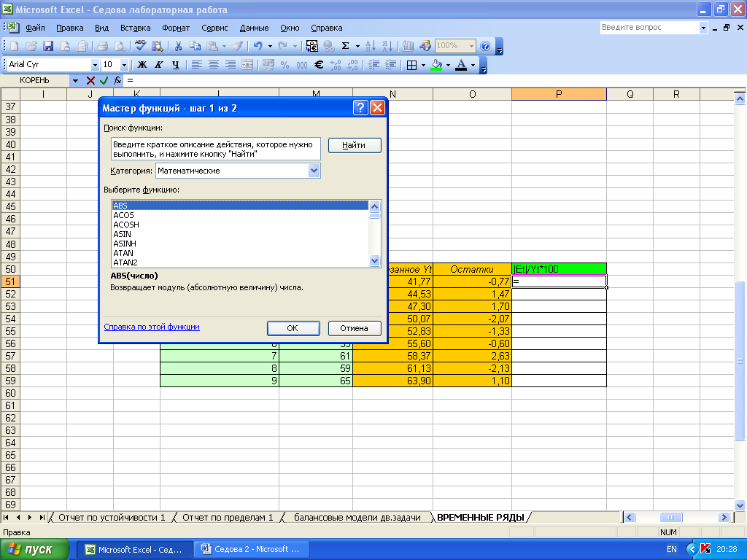Click the blue Help question mark icon

click(485, 46)
